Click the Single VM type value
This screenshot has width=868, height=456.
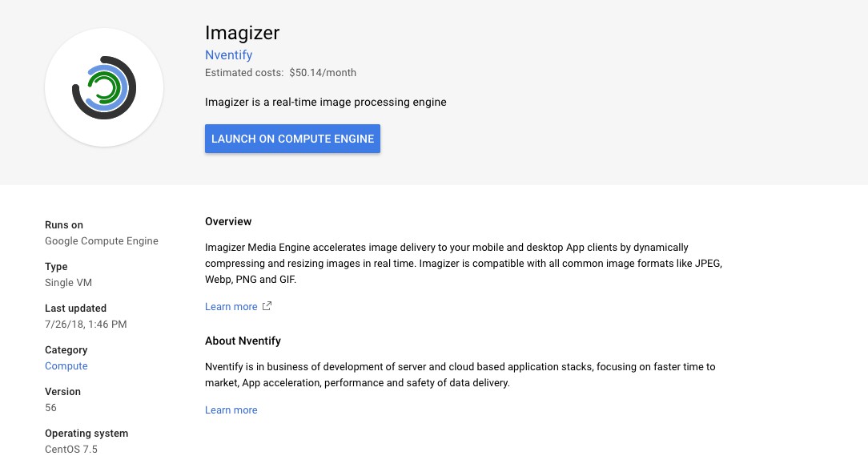click(69, 283)
